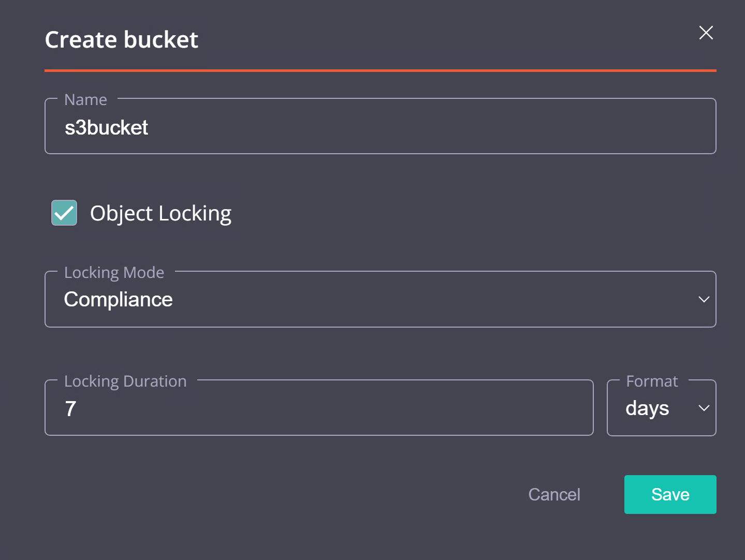Select the Compliance value text
This screenshot has height=560, width=745.
pyautogui.click(x=118, y=299)
